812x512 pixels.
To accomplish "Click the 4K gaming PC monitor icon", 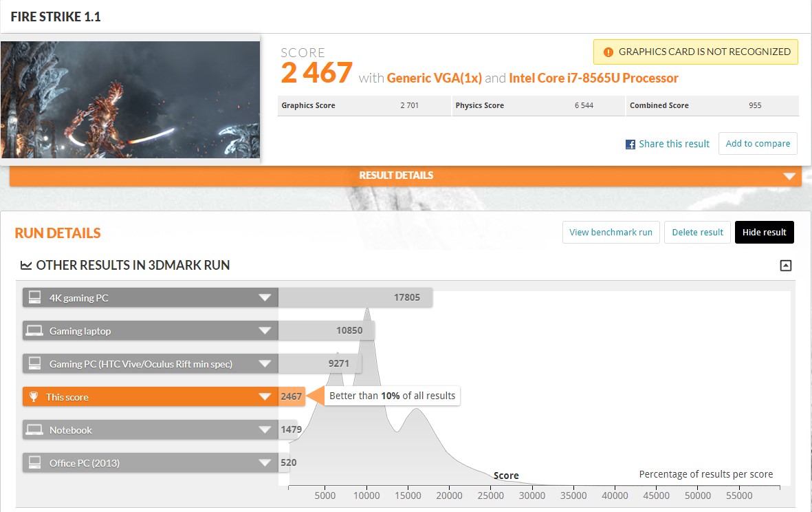I will (x=34, y=298).
